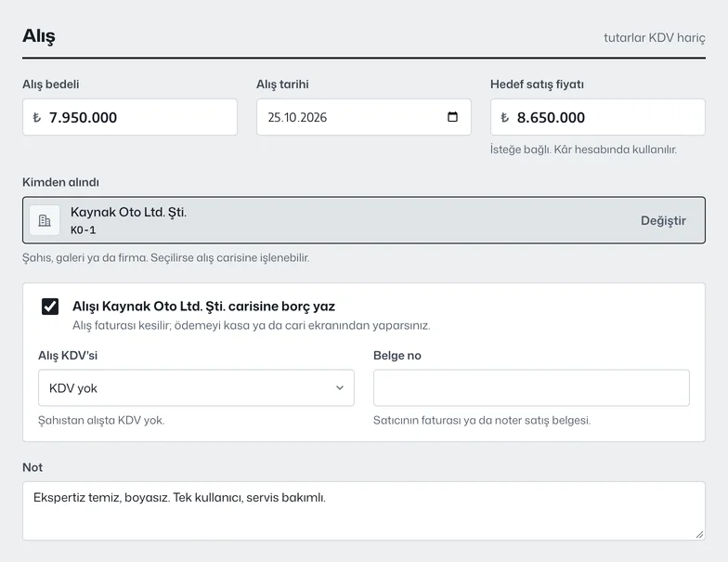Click the 'Alış' section heading
This screenshot has height=562, width=728.
point(39,36)
